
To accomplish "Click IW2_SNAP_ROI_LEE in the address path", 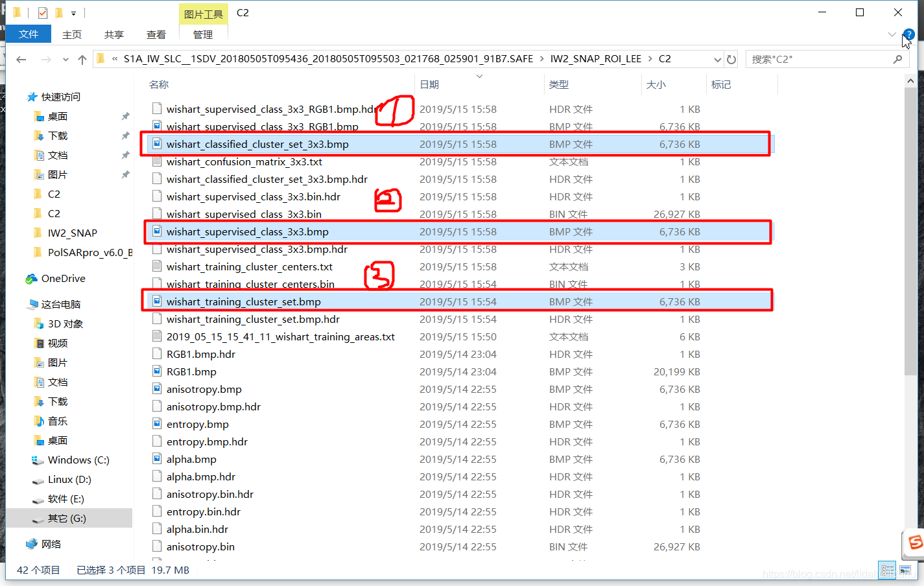I will click(x=596, y=59).
